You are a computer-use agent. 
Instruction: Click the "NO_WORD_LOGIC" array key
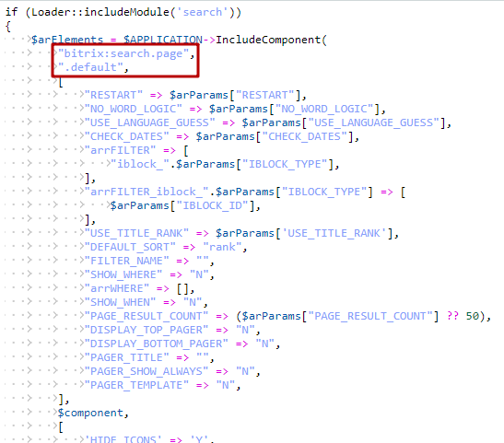click(x=134, y=109)
